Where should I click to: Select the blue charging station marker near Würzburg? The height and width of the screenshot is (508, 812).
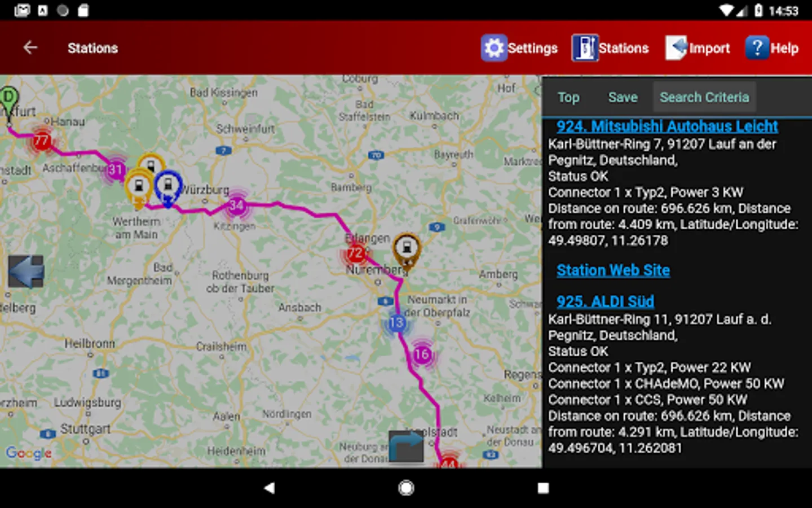click(x=167, y=187)
